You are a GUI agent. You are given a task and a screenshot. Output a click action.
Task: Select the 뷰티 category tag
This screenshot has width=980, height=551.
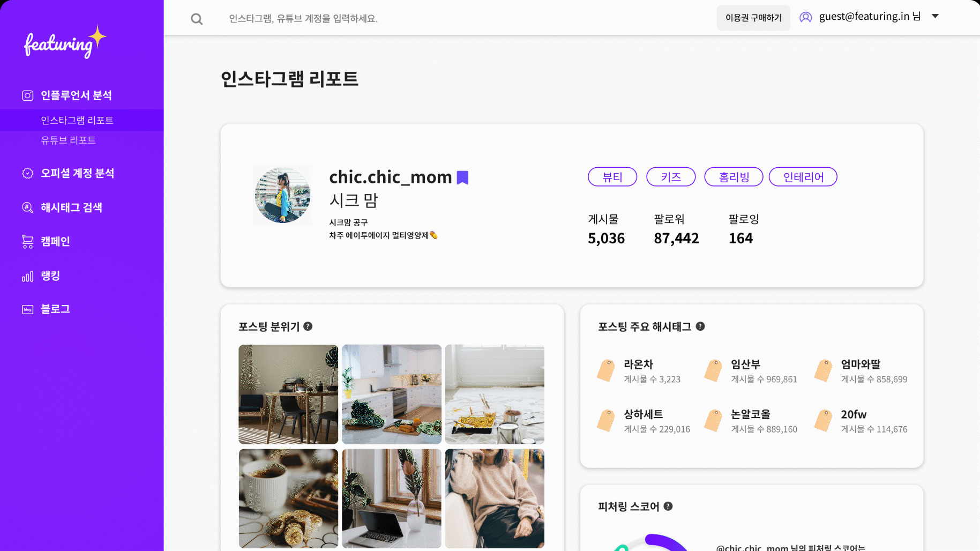click(x=612, y=177)
